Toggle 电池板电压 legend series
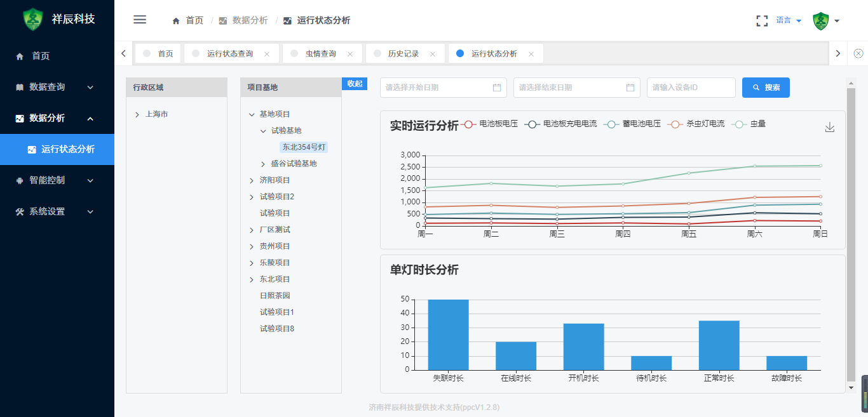 point(489,124)
